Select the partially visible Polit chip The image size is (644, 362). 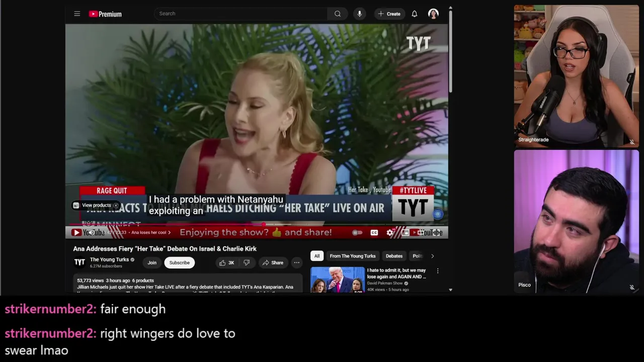pyautogui.click(x=417, y=256)
